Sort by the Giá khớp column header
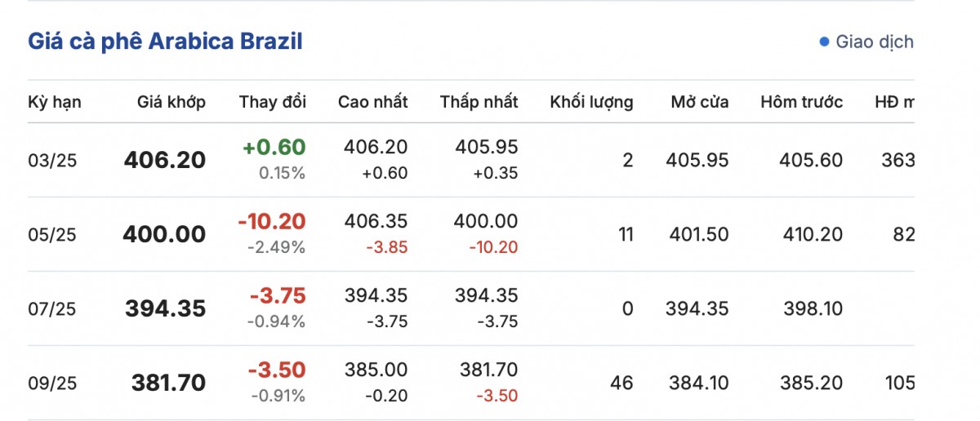Viewport: 980px width, 421px height. tap(171, 102)
